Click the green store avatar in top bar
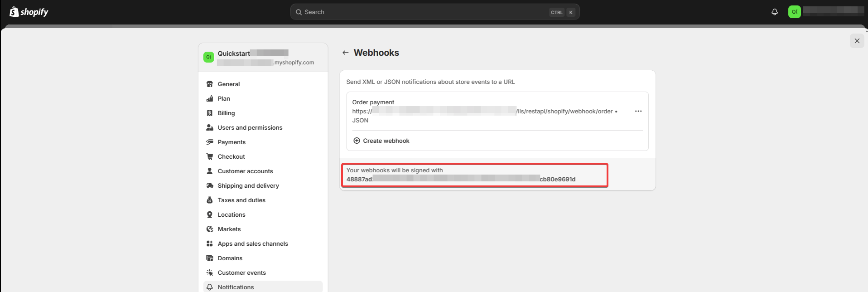The height and width of the screenshot is (292, 868). point(794,12)
